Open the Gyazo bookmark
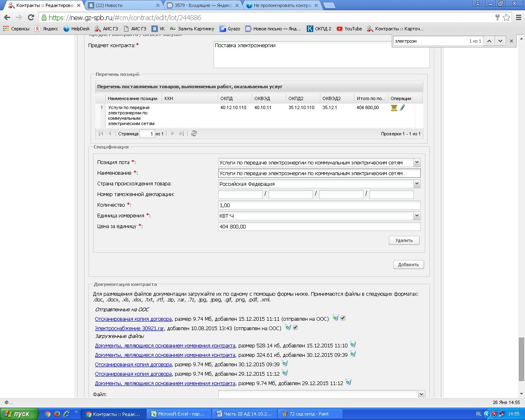 [230, 29]
